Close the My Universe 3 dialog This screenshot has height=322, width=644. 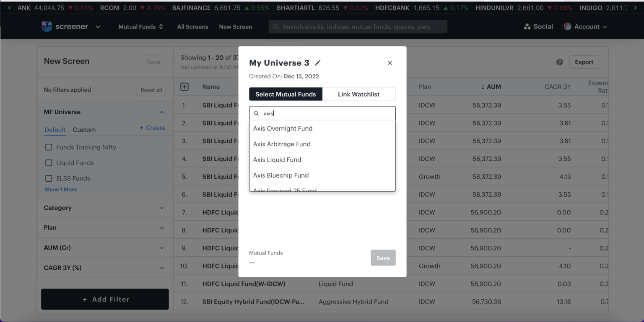click(x=390, y=63)
